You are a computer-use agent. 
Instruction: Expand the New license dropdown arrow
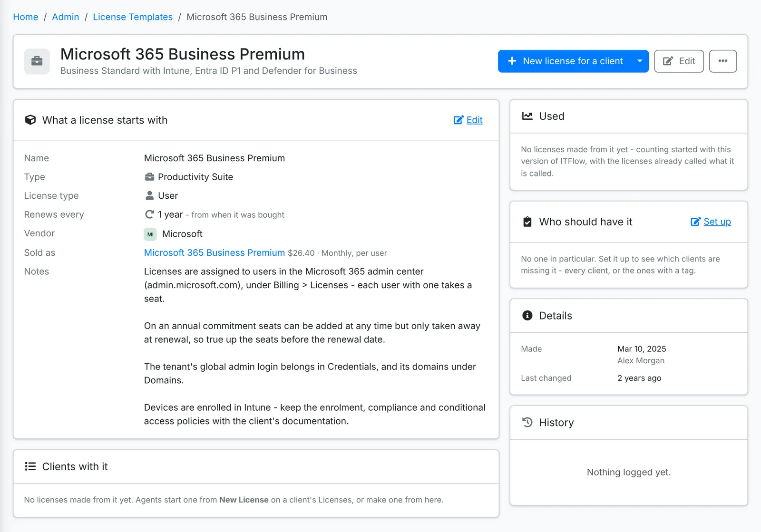640,61
